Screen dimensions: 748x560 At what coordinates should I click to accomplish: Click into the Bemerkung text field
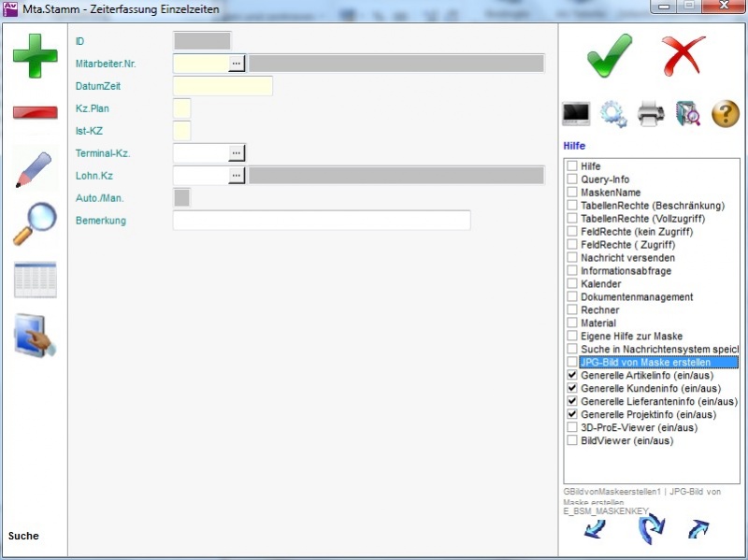coord(322,221)
